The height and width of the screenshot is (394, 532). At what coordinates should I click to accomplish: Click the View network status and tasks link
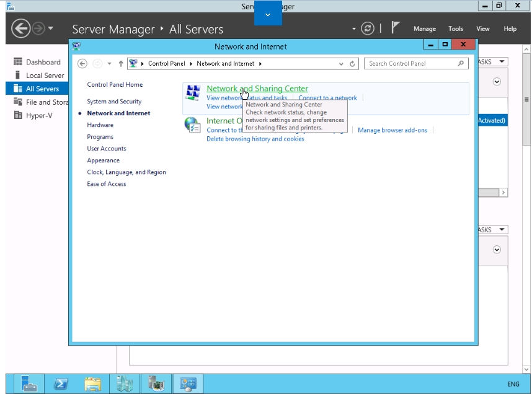pos(247,98)
